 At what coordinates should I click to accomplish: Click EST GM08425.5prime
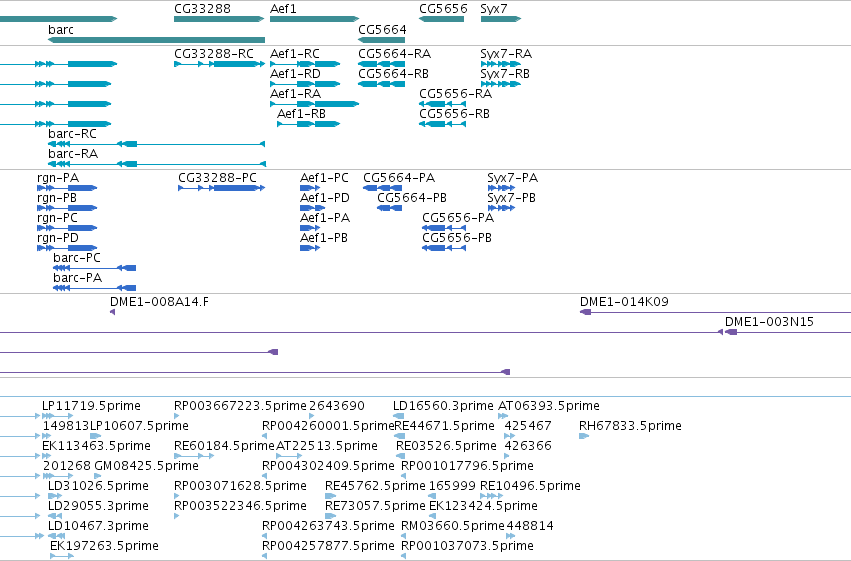147,466
